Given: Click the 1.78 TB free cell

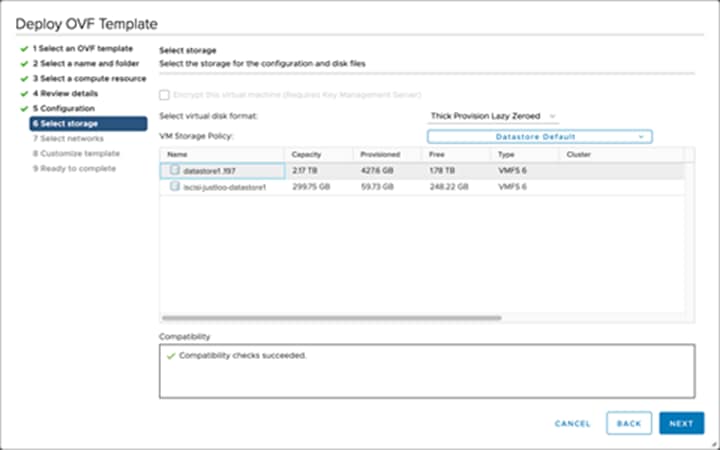Looking at the screenshot, I should point(442,170).
